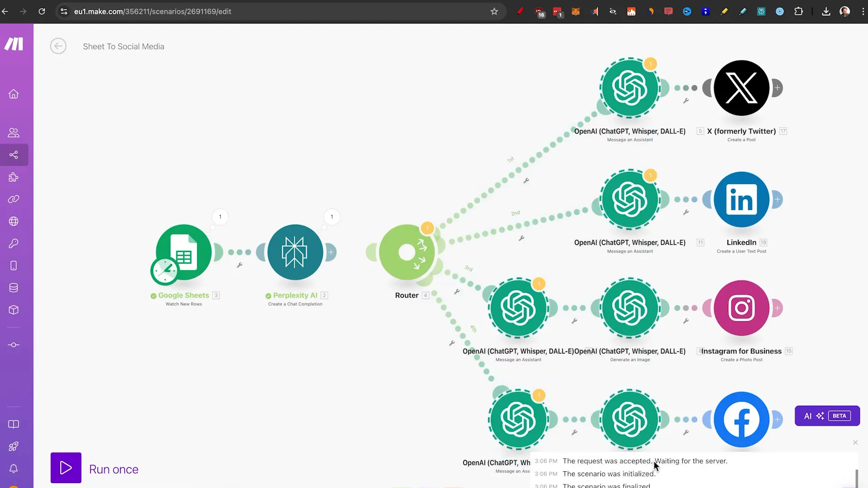Open browser downloads icon
This screenshot has width=868, height=488.
(826, 11)
